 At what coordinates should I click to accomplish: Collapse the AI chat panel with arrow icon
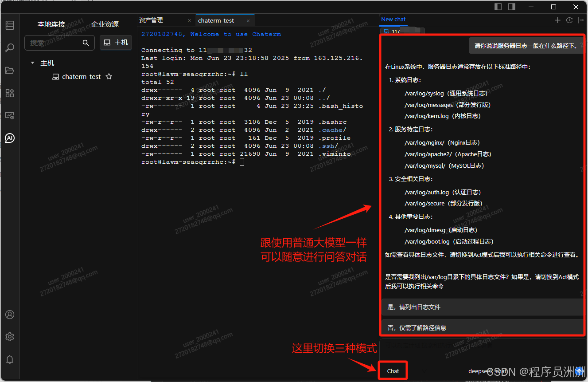[581, 20]
